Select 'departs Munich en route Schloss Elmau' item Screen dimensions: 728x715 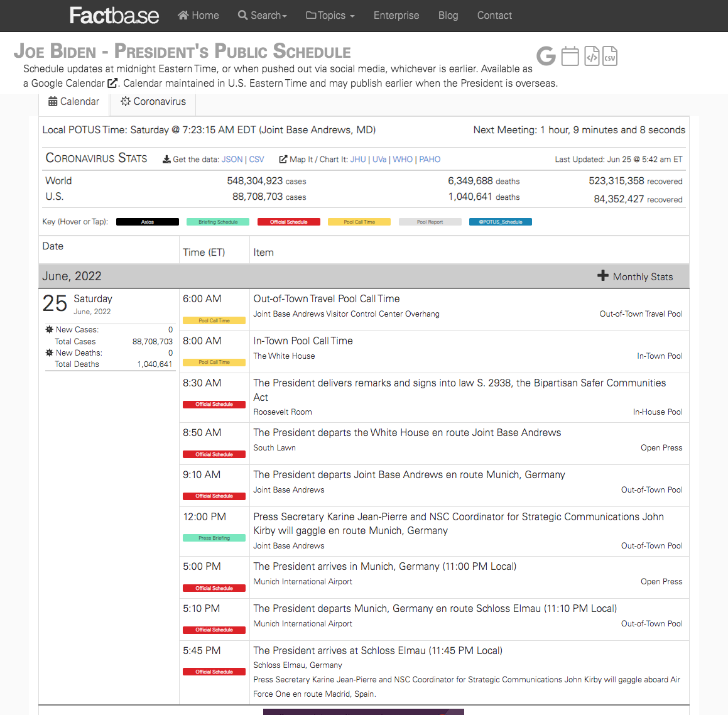tap(435, 608)
